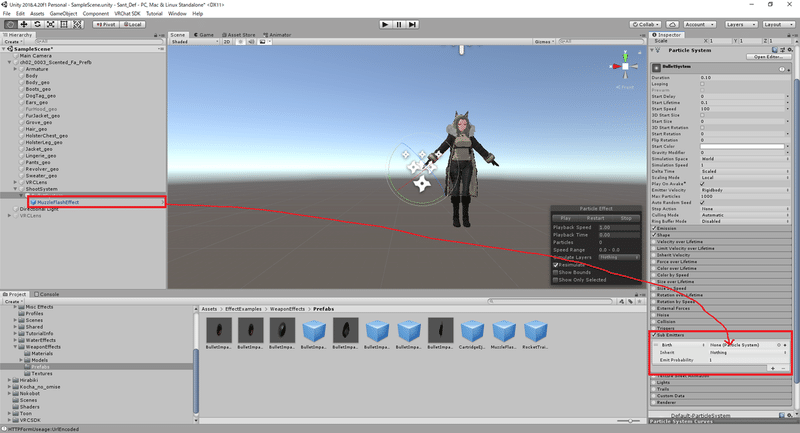Select the Move tool

tap(23, 24)
